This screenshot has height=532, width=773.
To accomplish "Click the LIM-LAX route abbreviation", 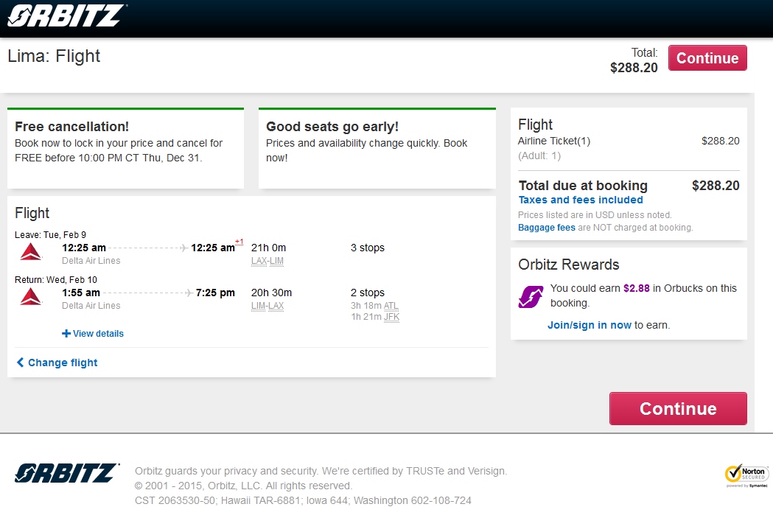I will point(267,306).
